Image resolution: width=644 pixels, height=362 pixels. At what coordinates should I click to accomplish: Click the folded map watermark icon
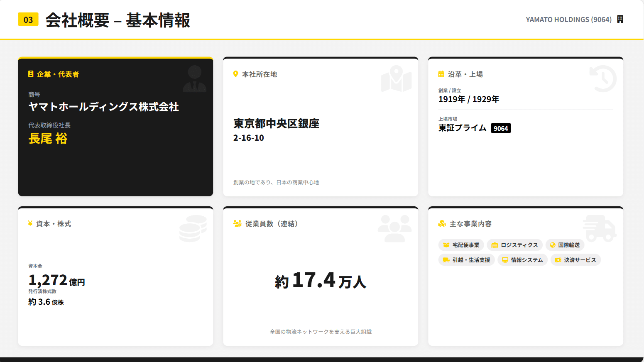click(396, 78)
